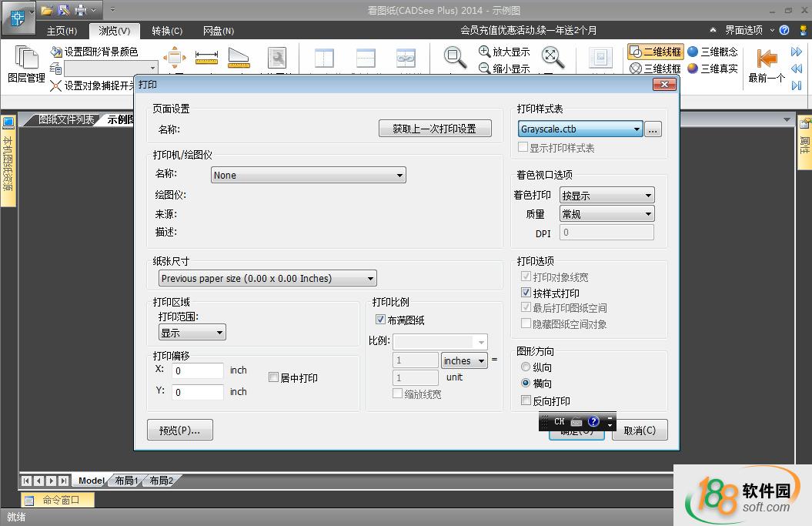This screenshot has height=526, width=812.
Task: Expand the Grayscale.ctb print style dropdown
Action: pos(580,129)
